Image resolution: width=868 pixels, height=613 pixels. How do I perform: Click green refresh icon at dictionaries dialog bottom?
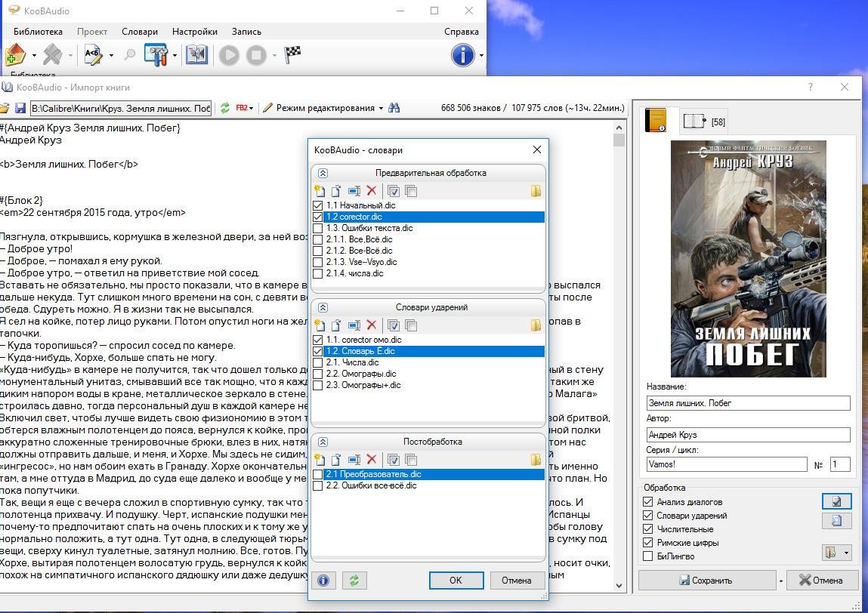click(x=354, y=581)
